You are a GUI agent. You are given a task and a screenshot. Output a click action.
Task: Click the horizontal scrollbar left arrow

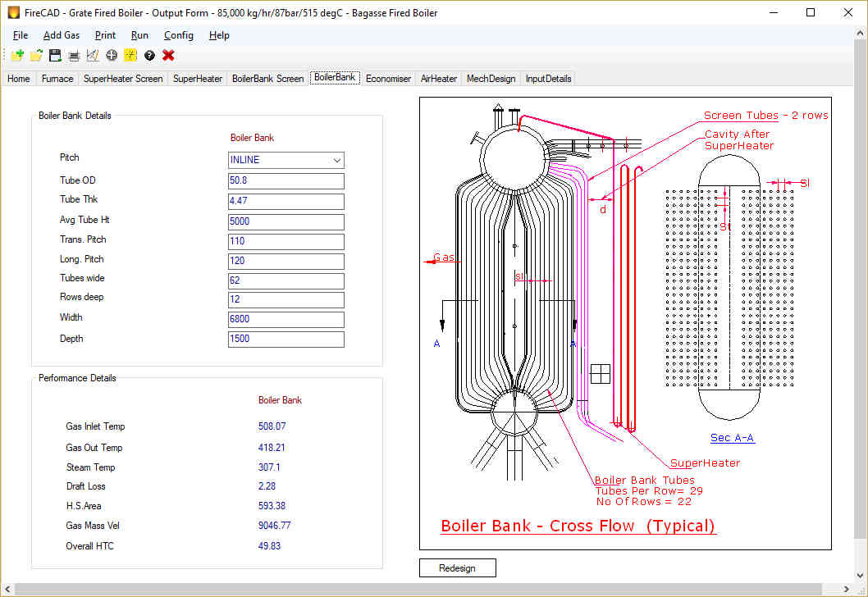pos(7,590)
